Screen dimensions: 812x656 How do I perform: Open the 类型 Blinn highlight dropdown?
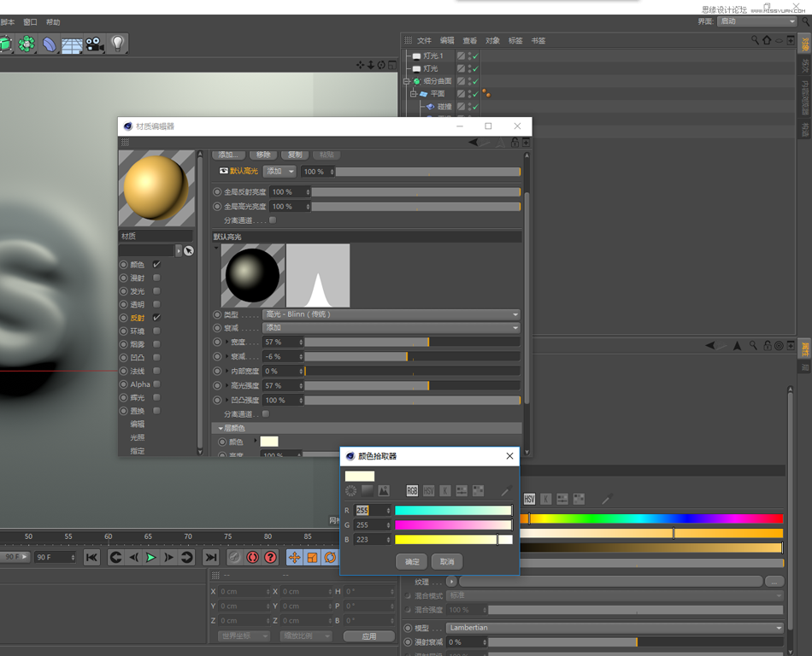[391, 314]
